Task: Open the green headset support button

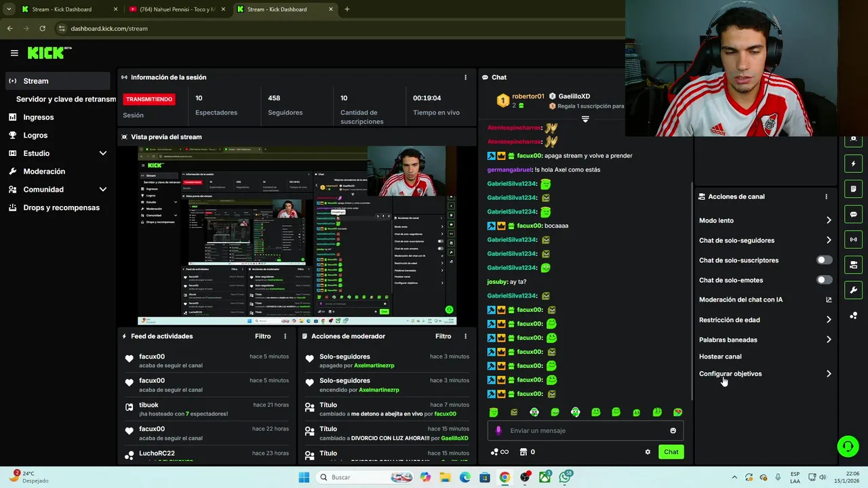Action: coord(848,446)
